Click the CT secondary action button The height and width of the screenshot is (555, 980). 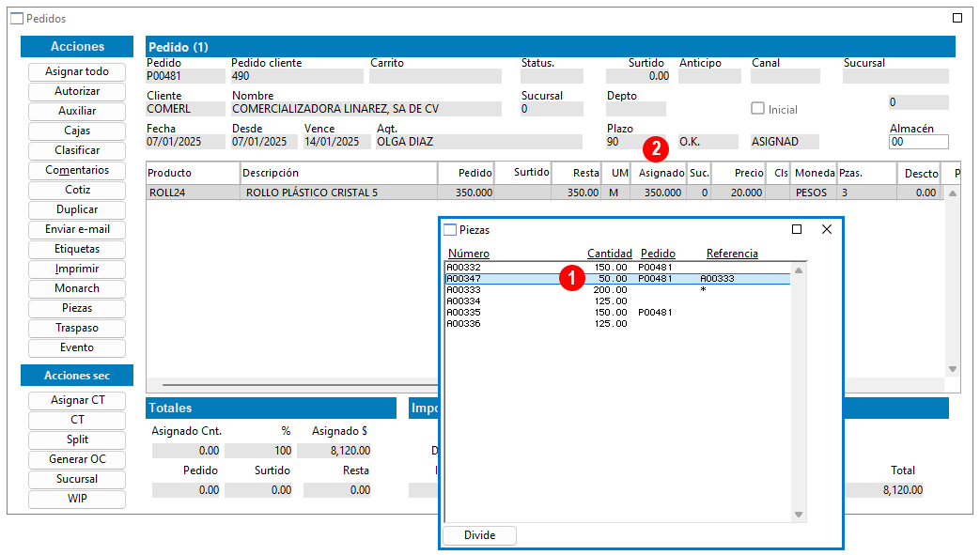pyautogui.click(x=77, y=420)
